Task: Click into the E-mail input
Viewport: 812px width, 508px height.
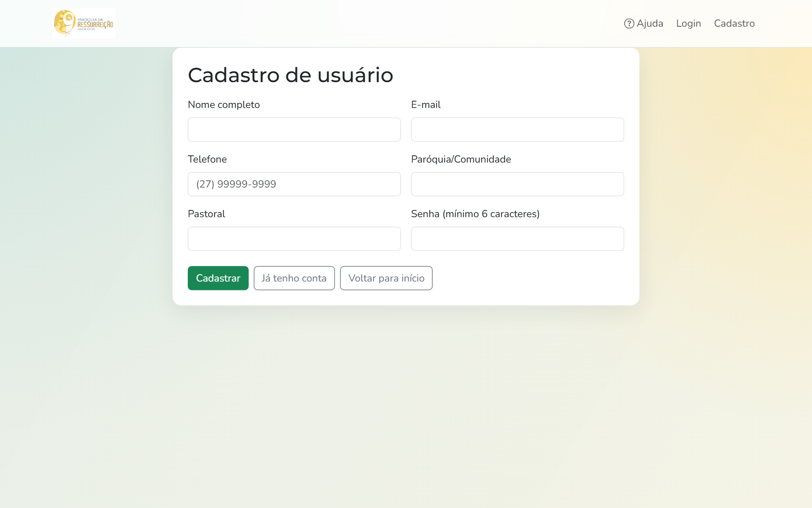Action: [517, 130]
